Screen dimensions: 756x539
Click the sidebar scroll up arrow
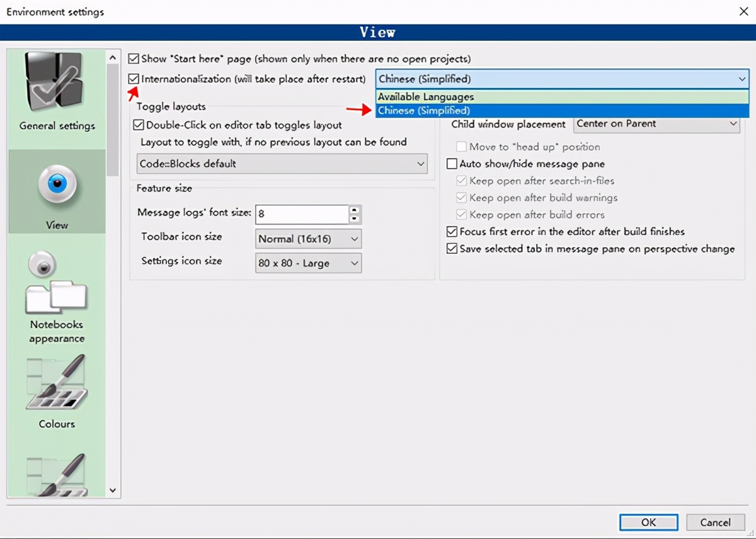113,58
